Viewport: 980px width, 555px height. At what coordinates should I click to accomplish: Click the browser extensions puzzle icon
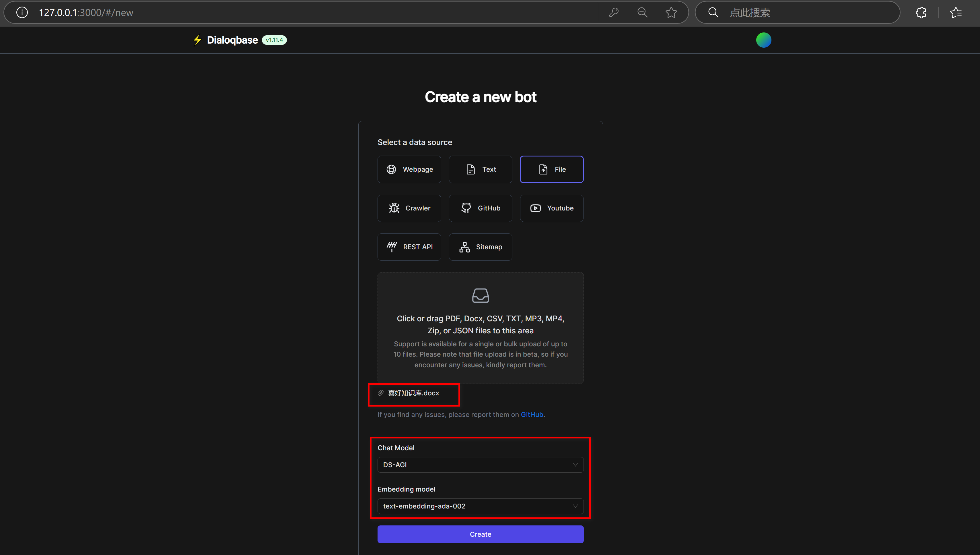[921, 13]
